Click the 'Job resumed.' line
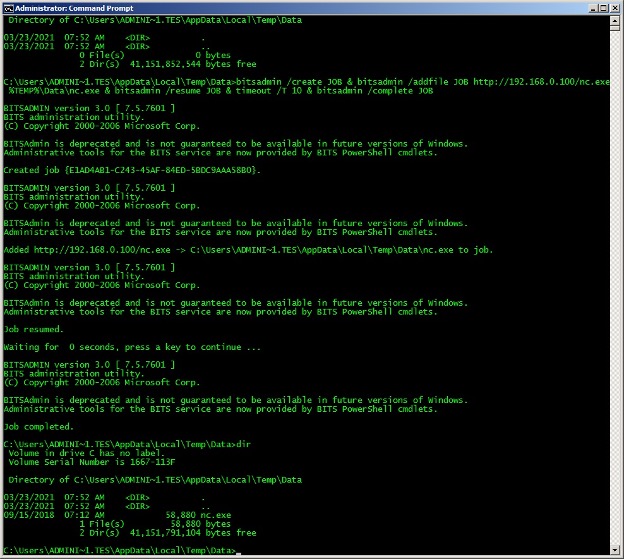Image resolution: width=624 pixels, height=560 pixels. point(33,329)
